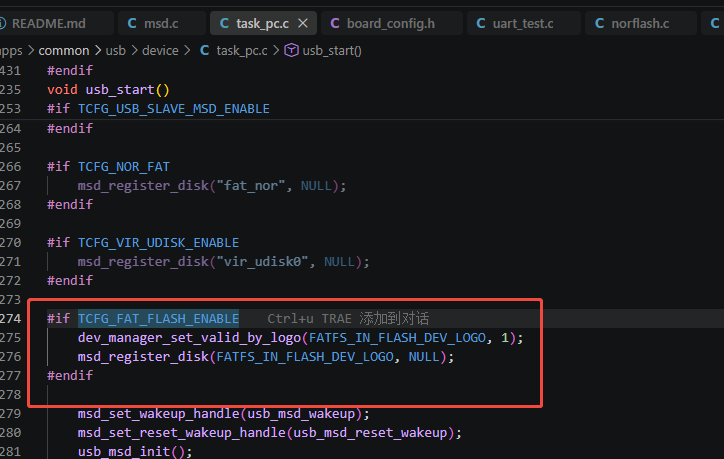Screen dimensions: 724x459
Task: Click 'Ctrl+u TRAE 添加到对话' inline hint
Action: (x=348, y=319)
